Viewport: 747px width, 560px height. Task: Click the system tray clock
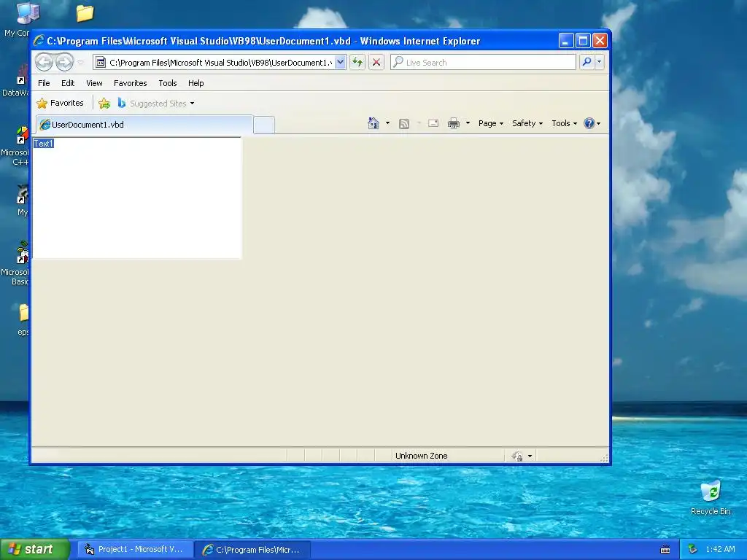pos(720,549)
